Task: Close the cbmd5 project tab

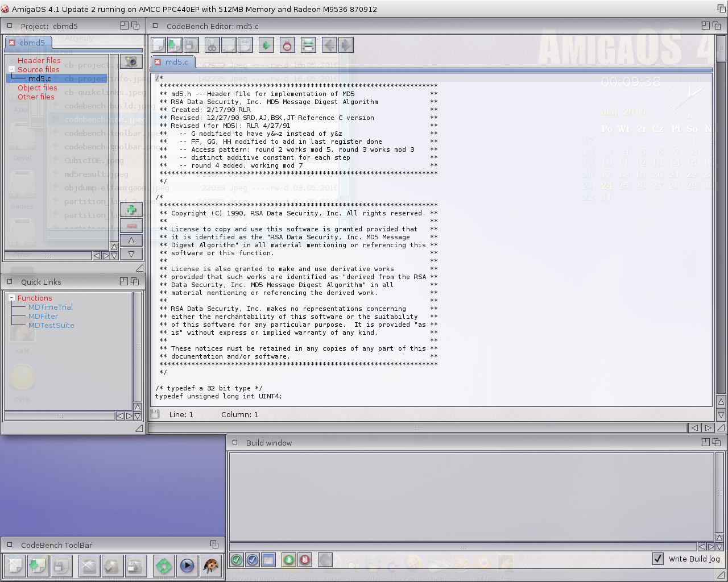Action: tap(12, 43)
